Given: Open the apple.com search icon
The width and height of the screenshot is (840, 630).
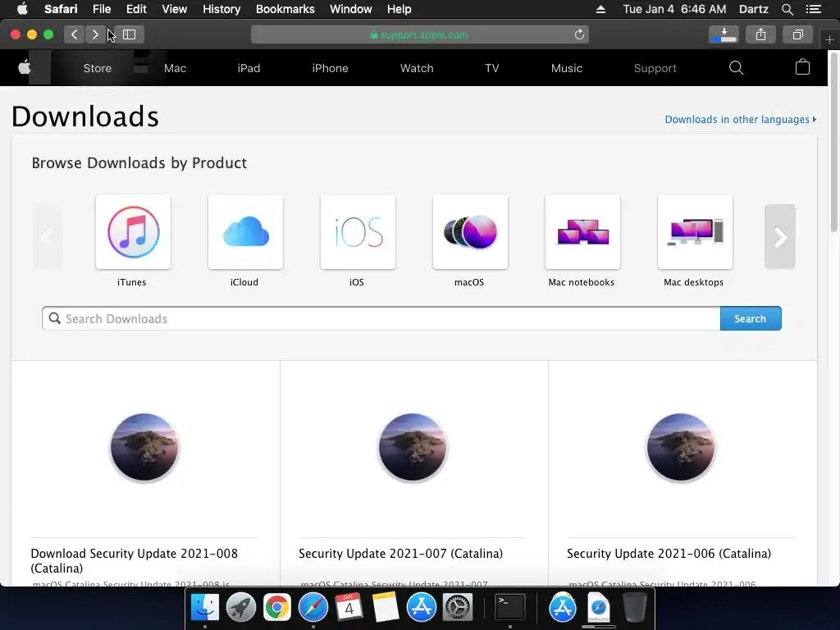Looking at the screenshot, I should click(x=736, y=68).
